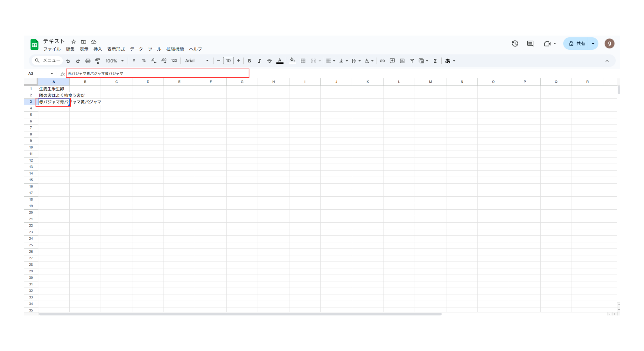Select cell 生麦生米生卵
644x351 pixels.
[54, 89]
